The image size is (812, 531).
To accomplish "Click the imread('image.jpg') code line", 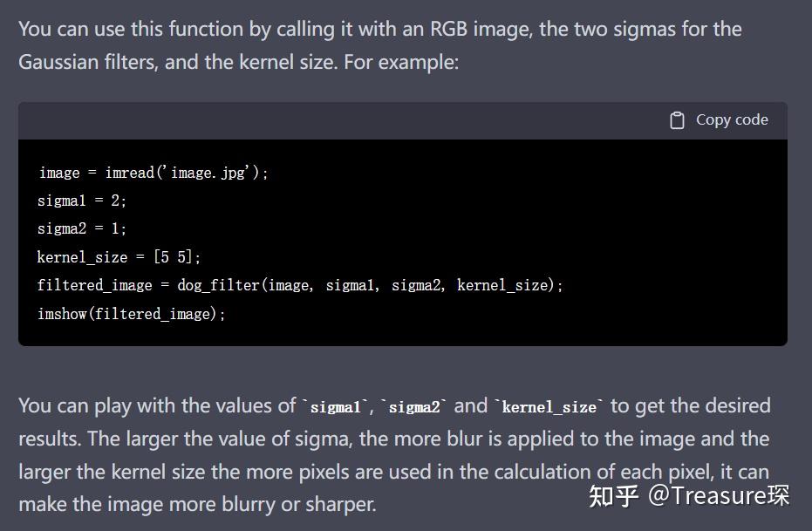I will (154, 173).
